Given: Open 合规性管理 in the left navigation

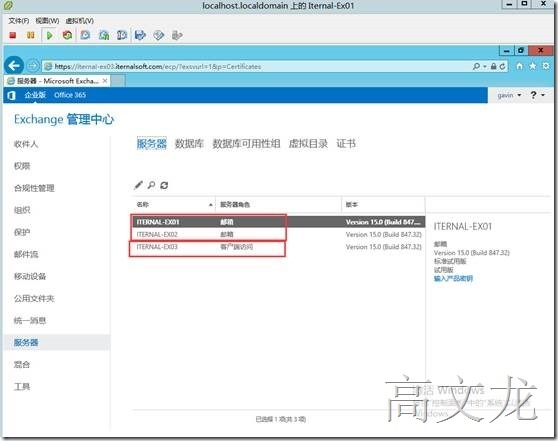Looking at the screenshot, I should coord(34,188).
